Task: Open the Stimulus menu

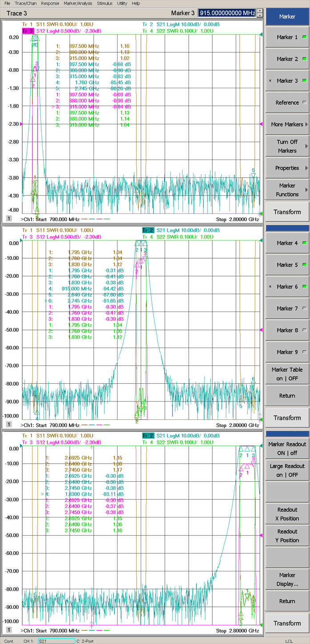Action: pos(105,3)
